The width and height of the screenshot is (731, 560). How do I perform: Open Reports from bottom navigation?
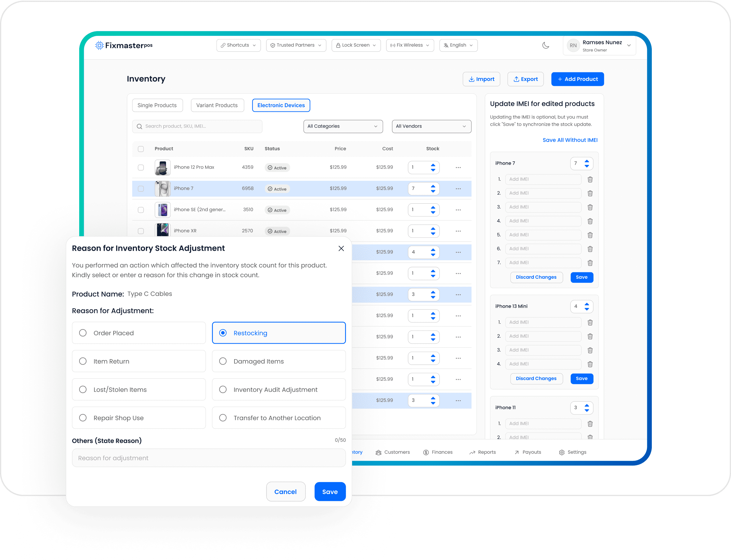482,452
